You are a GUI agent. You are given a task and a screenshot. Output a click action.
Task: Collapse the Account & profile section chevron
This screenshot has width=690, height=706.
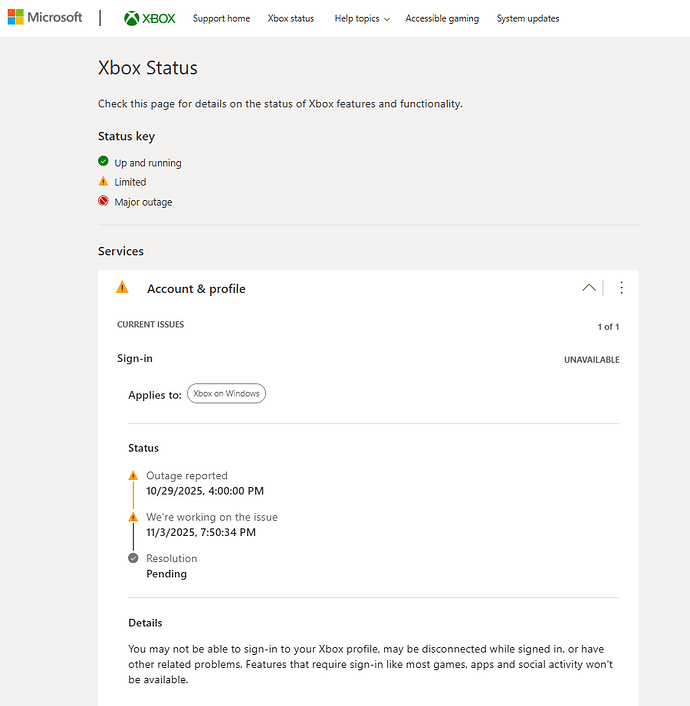(x=589, y=288)
